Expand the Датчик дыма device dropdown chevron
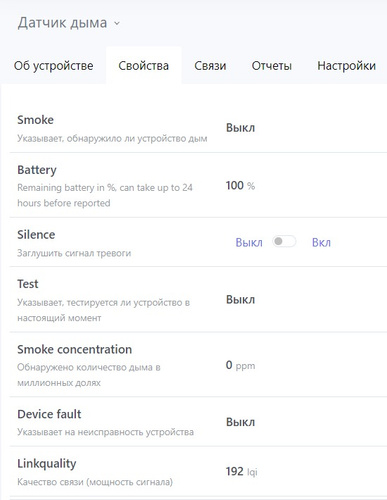Screen dimensions: 387x500 (117, 23)
